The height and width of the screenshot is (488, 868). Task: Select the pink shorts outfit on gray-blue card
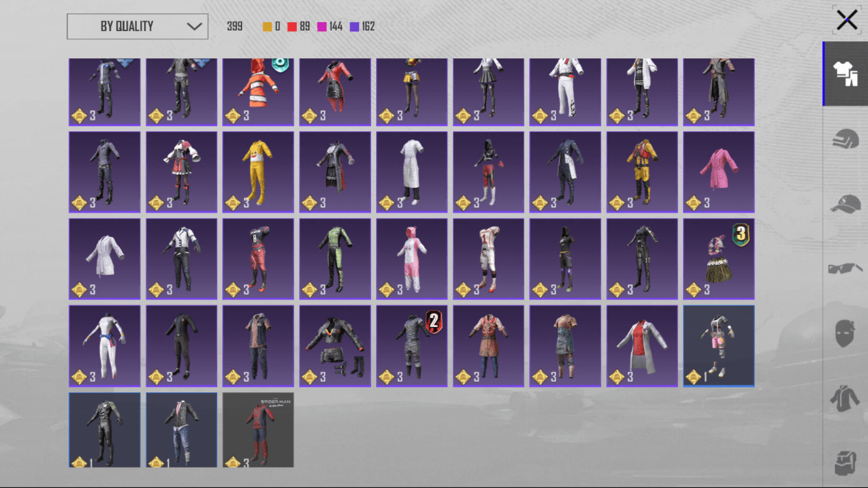pos(719,346)
